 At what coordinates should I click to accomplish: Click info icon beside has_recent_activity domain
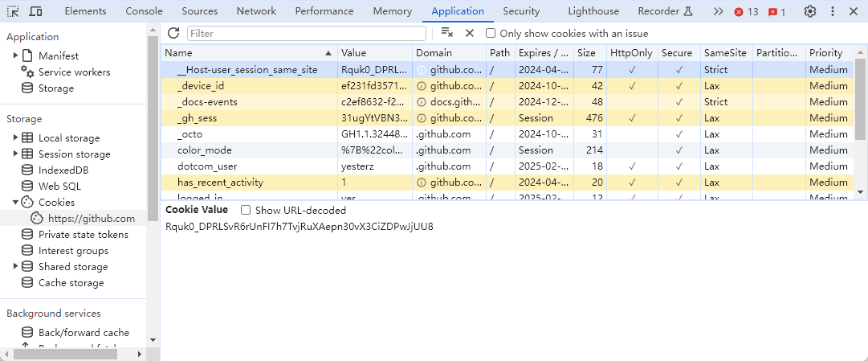click(422, 183)
